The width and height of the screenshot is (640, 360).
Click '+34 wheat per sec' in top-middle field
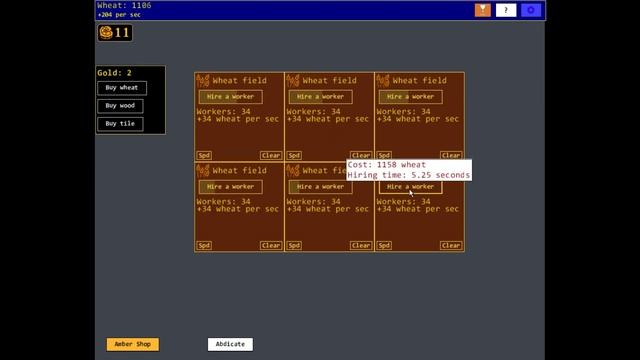coord(327,119)
